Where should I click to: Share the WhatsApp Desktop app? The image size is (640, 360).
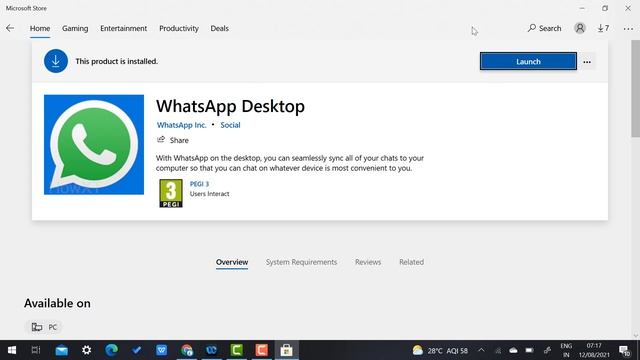(173, 140)
